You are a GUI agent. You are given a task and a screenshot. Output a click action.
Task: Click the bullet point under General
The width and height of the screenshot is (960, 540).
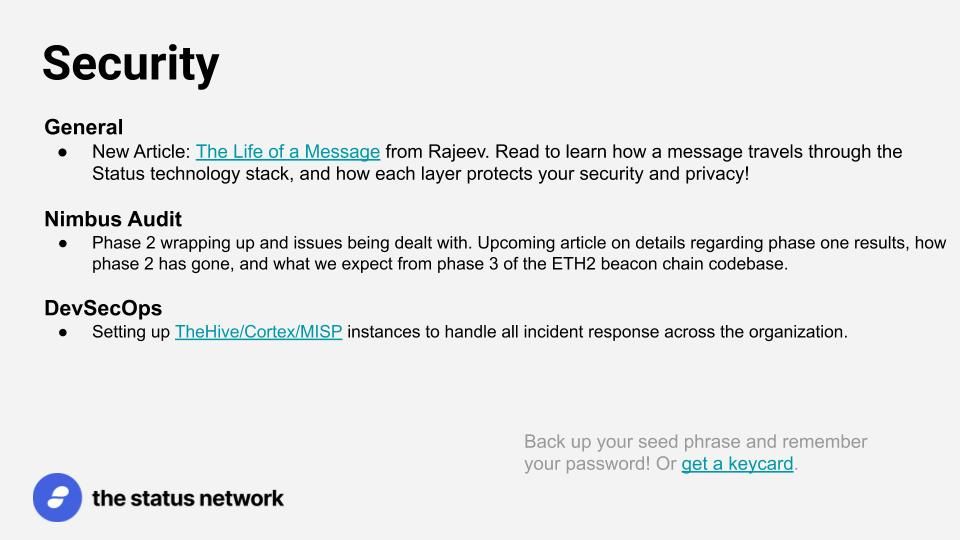(x=63, y=152)
